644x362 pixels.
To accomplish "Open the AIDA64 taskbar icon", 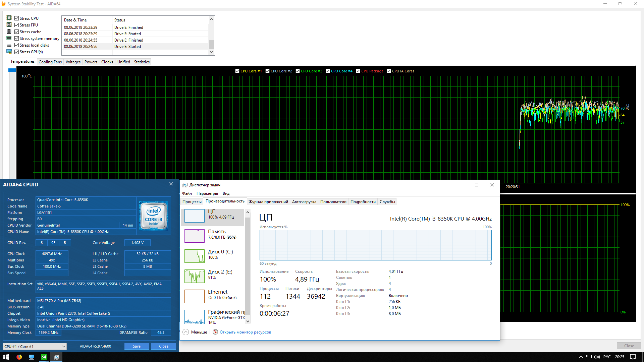I will click(44, 357).
